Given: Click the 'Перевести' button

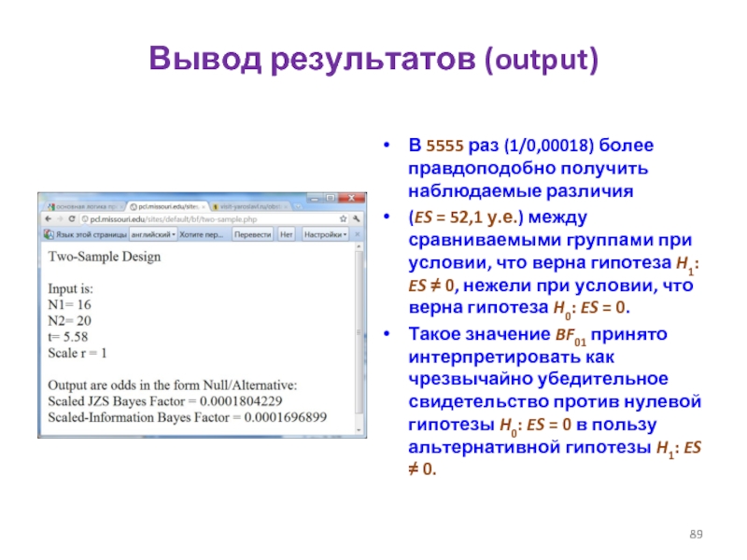Looking at the screenshot, I should pos(252,234).
